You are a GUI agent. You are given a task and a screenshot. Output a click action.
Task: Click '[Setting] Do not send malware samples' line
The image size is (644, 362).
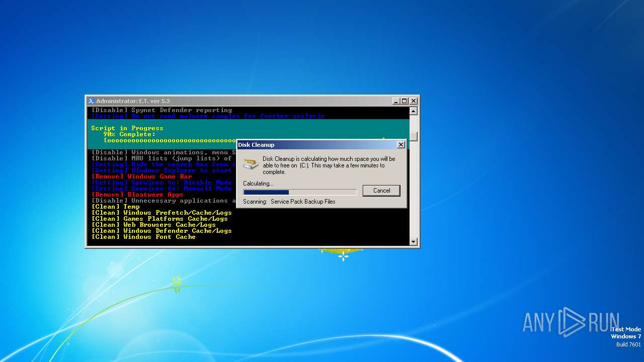208,116
